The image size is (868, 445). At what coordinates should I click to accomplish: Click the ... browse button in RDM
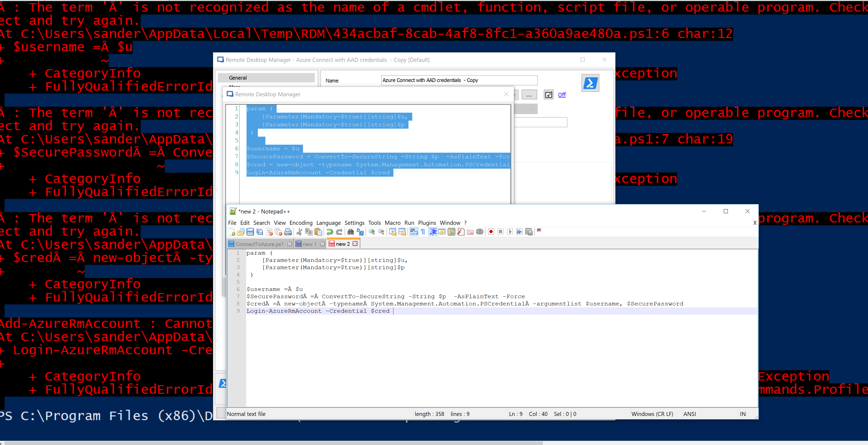pyautogui.click(x=529, y=95)
